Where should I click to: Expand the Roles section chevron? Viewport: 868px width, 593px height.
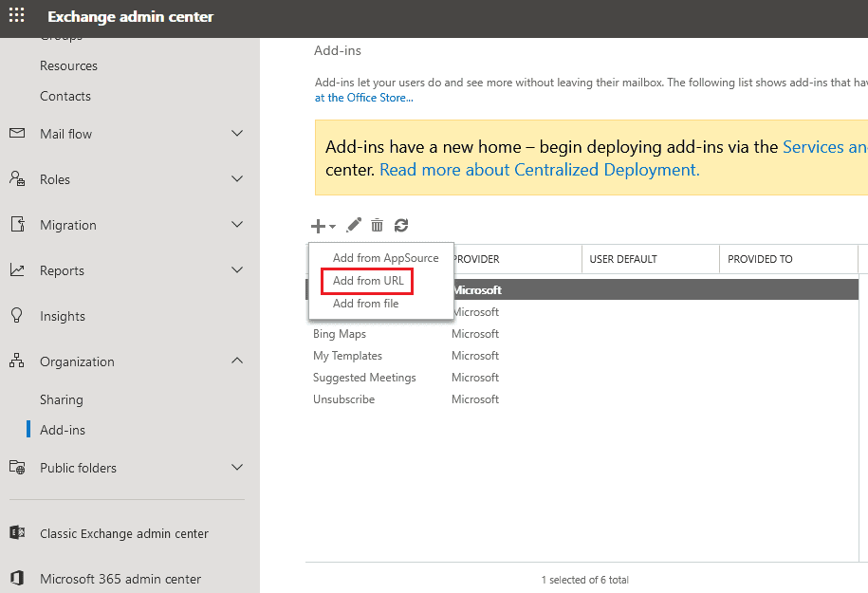click(237, 179)
